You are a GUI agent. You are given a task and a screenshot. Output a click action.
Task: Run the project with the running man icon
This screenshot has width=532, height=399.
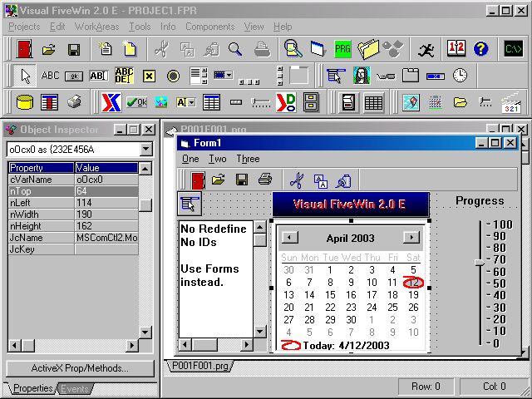tap(426, 49)
